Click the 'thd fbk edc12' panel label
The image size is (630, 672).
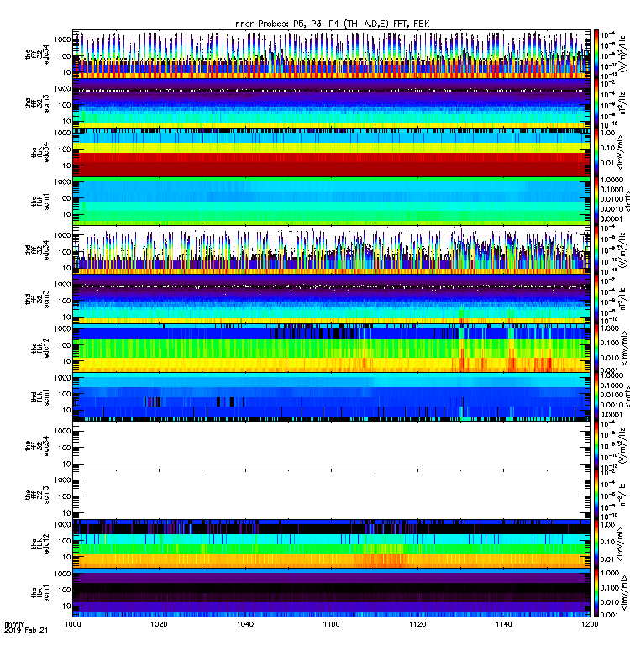[40, 348]
